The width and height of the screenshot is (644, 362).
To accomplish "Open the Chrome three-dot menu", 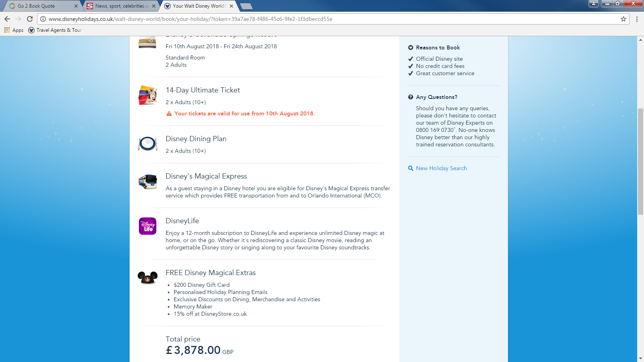I will [637, 19].
